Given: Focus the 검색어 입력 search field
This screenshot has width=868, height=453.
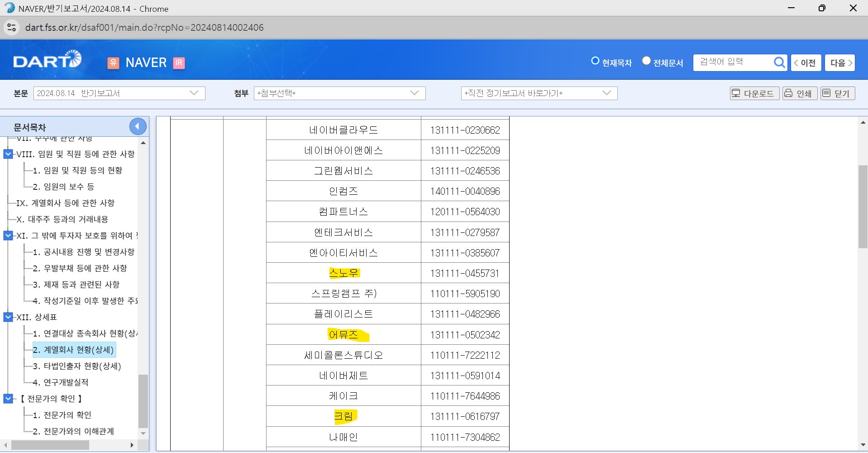Looking at the screenshot, I should [x=733, y=62].
